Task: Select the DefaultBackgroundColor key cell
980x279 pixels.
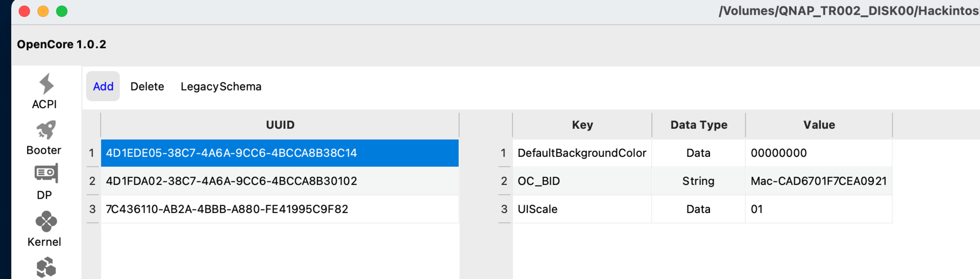Action: pos(582,153)
